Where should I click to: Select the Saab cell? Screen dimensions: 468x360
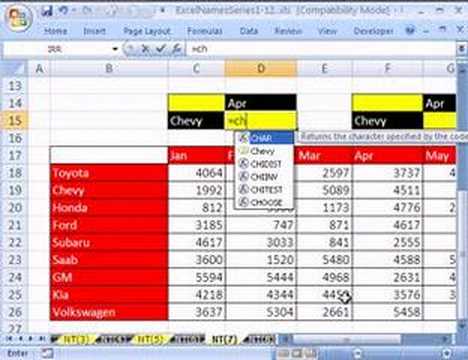tap(109, 260)
